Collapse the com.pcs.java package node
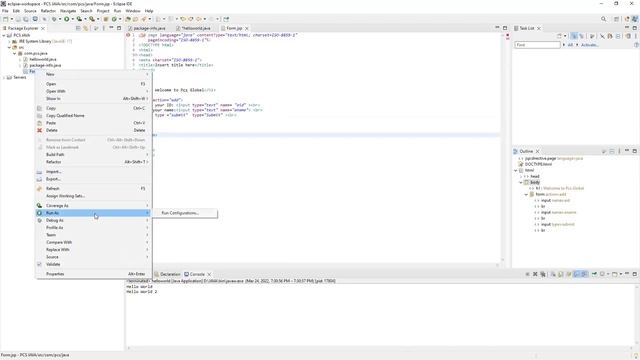 tap(15, 53)
